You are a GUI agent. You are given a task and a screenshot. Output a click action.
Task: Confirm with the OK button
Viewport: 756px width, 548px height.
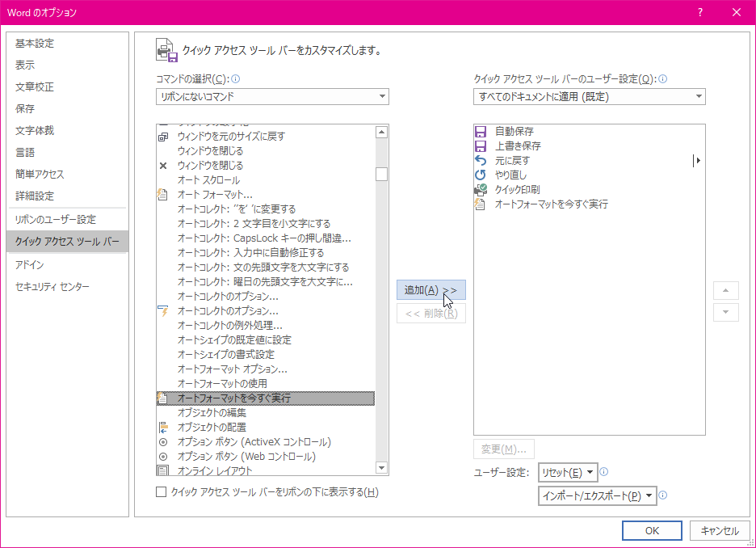tap(652, 531)
